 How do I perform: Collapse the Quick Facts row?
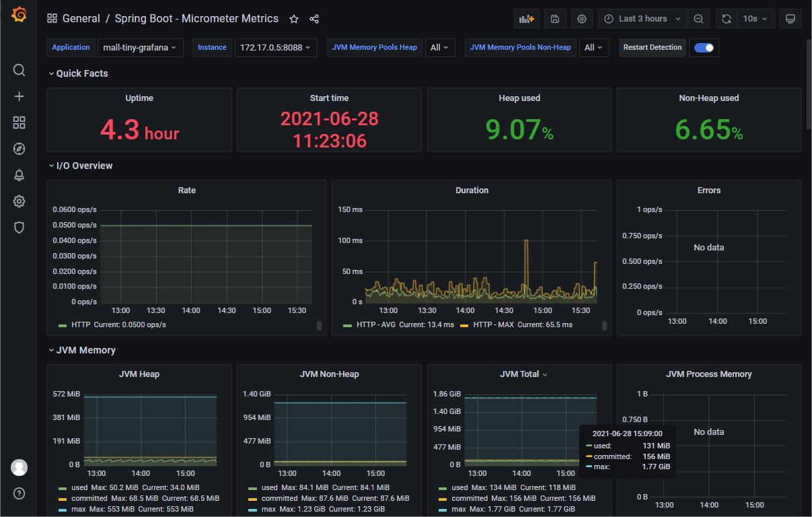click(78, 73)
